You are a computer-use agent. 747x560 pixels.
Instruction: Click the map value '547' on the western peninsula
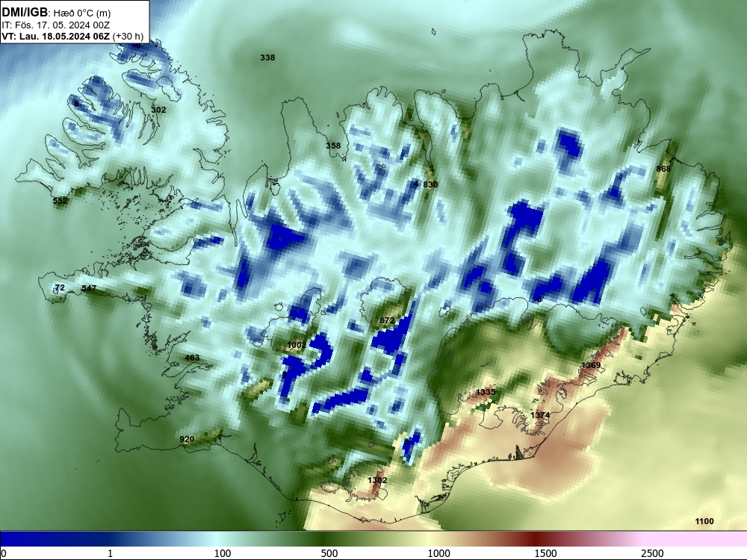click(x=89, y=288)
